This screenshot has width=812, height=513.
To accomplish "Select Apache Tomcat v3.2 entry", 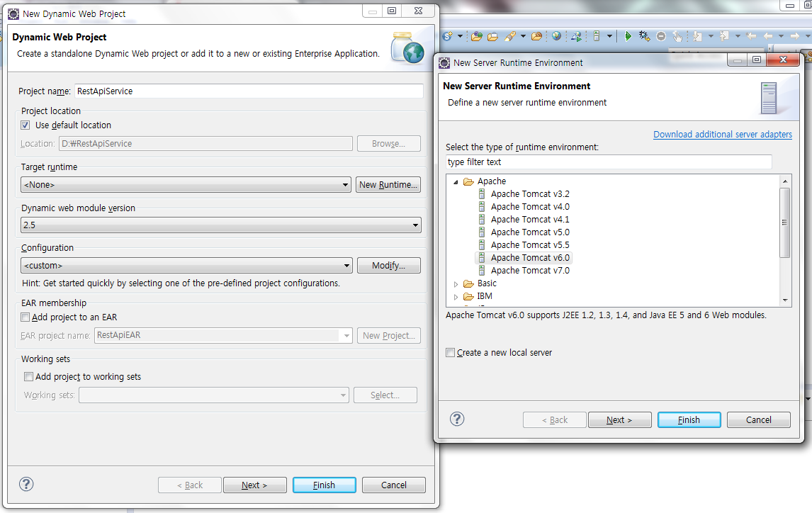I will pos(529,194).
